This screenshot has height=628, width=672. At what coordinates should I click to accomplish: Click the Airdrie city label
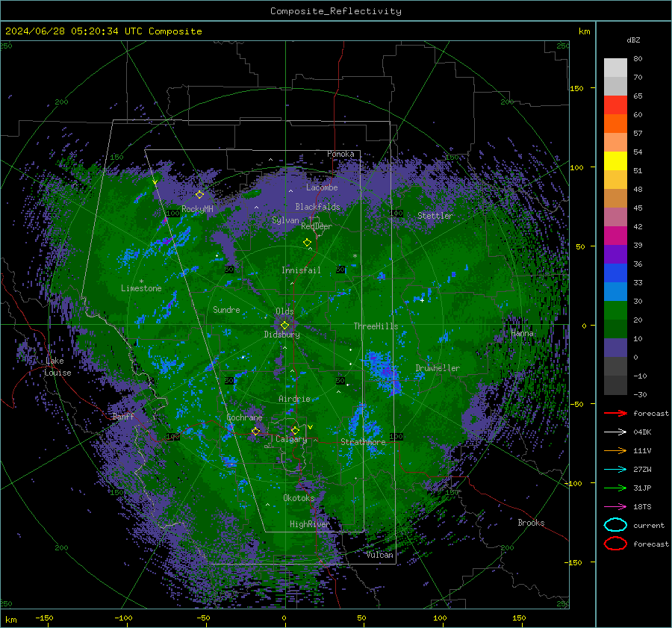[294, 399]
